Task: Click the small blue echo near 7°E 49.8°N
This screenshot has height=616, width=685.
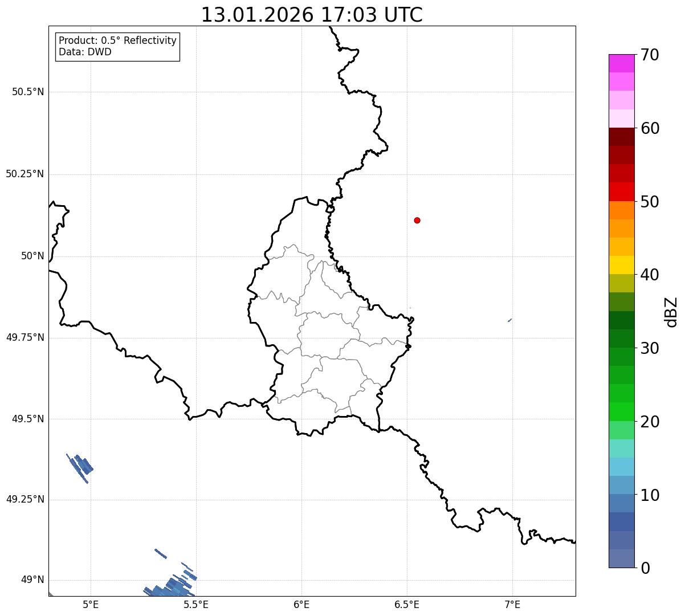Action: 509,320
